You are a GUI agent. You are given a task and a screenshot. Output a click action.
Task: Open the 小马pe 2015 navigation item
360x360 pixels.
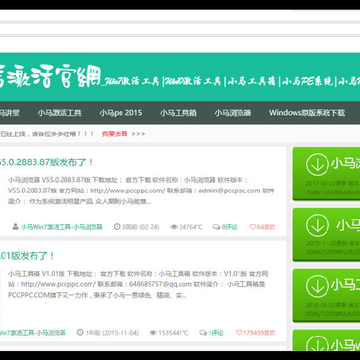(x=121, y=113)
